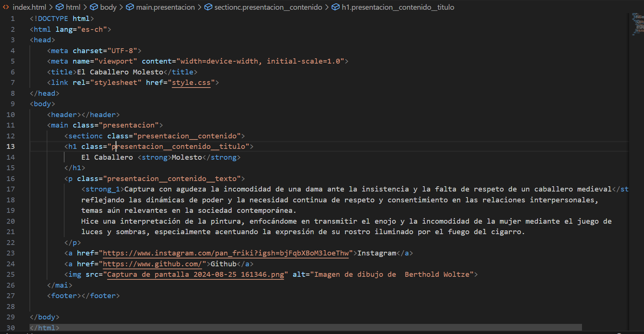Screen dimensions: 644x334
Task: Select the body breadcrumb segment
Action: 108,7
